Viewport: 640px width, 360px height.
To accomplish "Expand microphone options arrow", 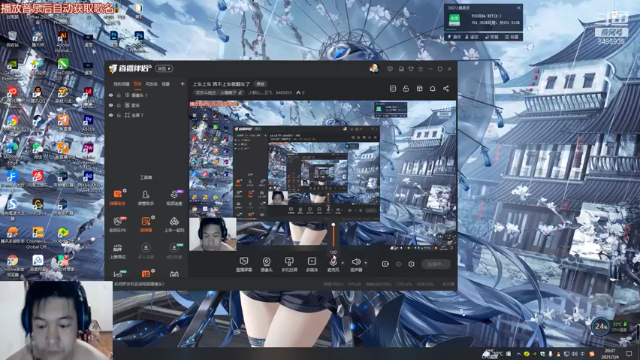I will click(x=342, y=262).
